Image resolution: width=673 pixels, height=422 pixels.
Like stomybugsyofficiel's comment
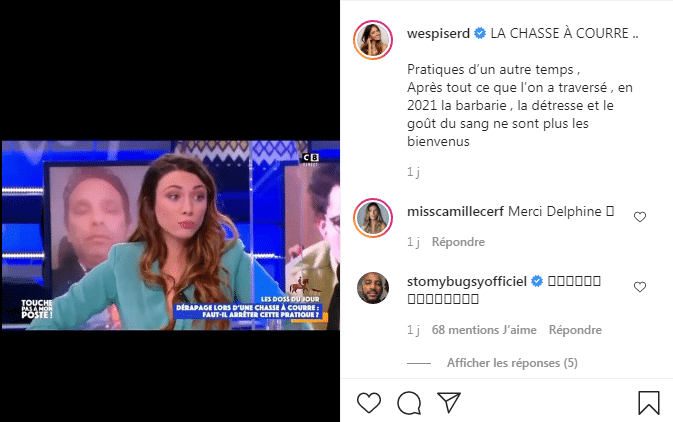coord(640,287)
